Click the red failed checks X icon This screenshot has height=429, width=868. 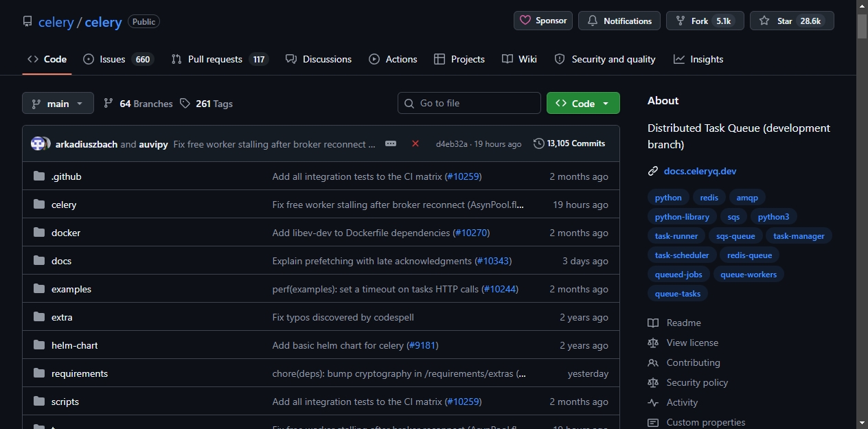(415, 143)
